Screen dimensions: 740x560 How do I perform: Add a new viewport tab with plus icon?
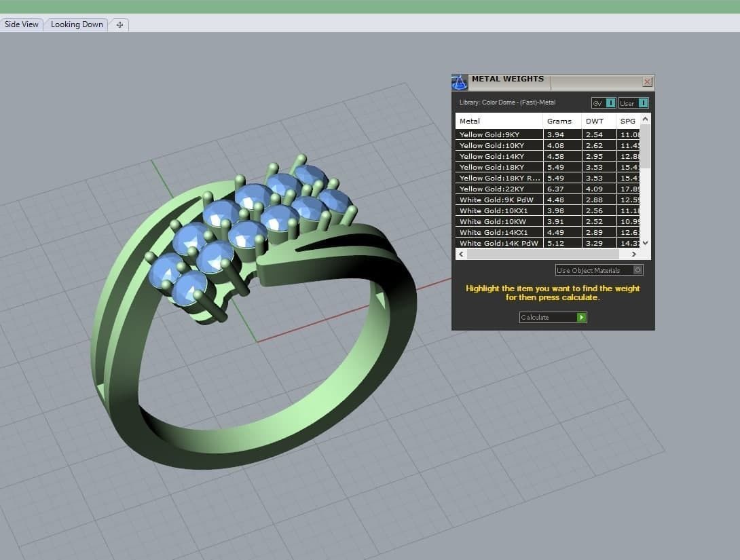click(119, 25)
